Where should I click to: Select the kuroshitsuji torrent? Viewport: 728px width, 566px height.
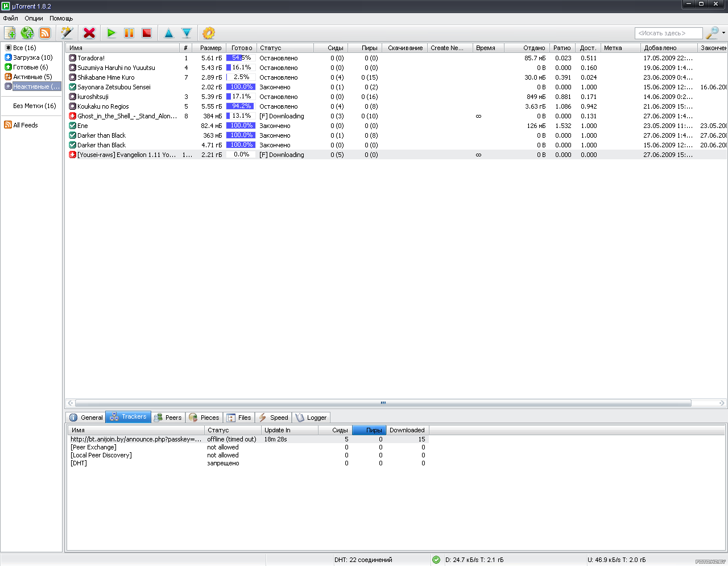point(396,97)
